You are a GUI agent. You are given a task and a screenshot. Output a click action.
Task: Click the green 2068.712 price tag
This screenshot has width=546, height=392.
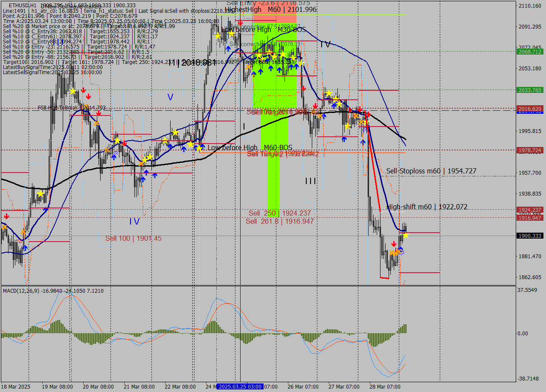click(530, 52)
